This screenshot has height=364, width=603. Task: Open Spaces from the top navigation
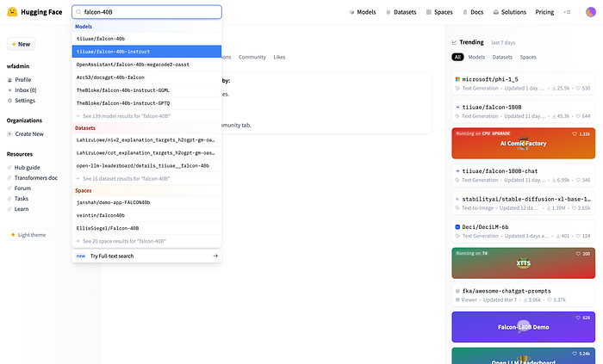click(x=439, y=12)
